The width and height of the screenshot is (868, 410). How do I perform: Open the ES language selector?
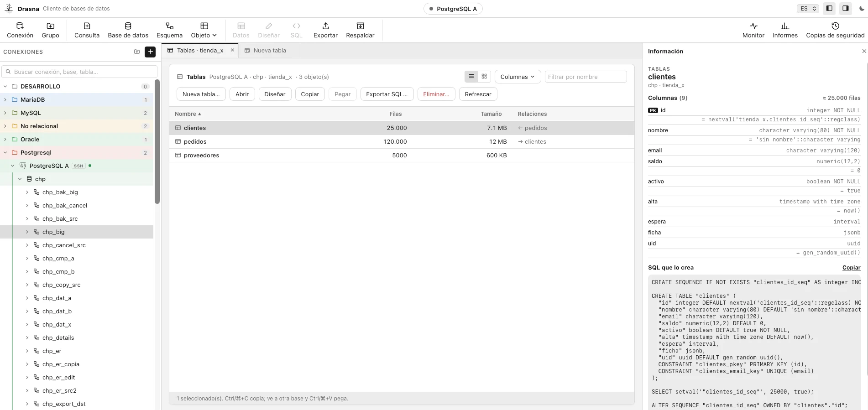tap(808, 9)
